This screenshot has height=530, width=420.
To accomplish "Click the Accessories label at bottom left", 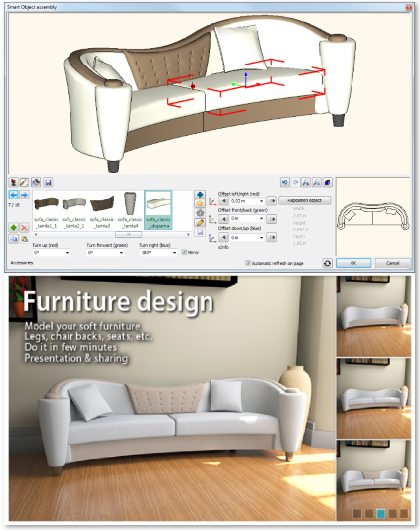I will [22, 263].
